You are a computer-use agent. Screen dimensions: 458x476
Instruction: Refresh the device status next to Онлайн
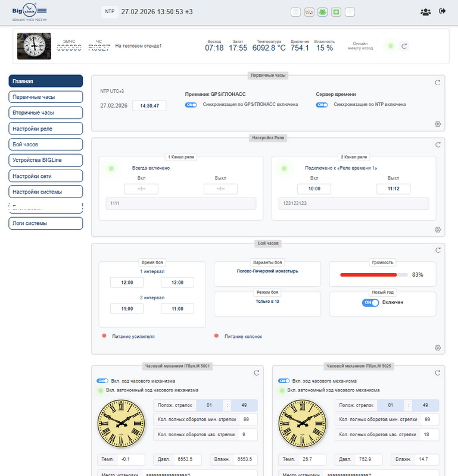[x=404, y=46]
